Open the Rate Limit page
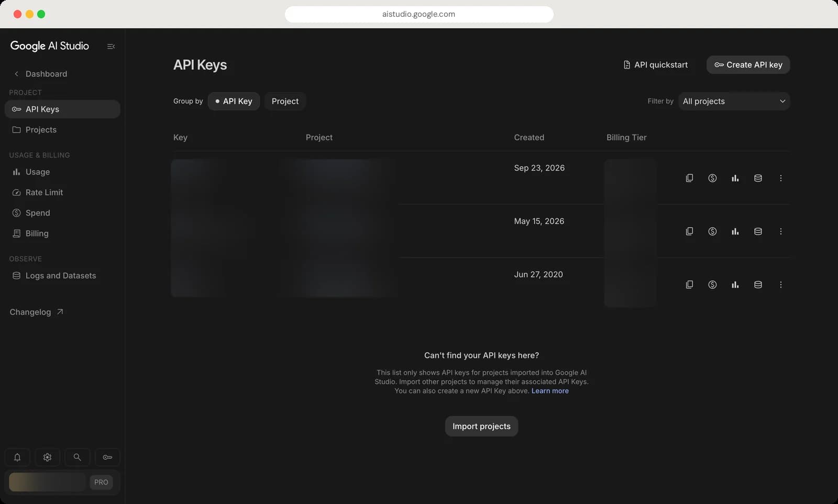The width and height of the screenshot is (838, 504). click(x=62, y=192)
